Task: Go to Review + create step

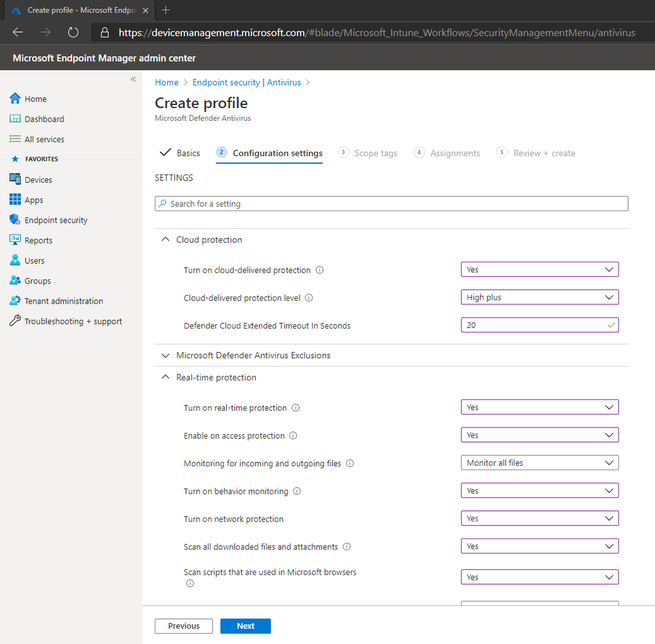Action: tap(536, 153)
